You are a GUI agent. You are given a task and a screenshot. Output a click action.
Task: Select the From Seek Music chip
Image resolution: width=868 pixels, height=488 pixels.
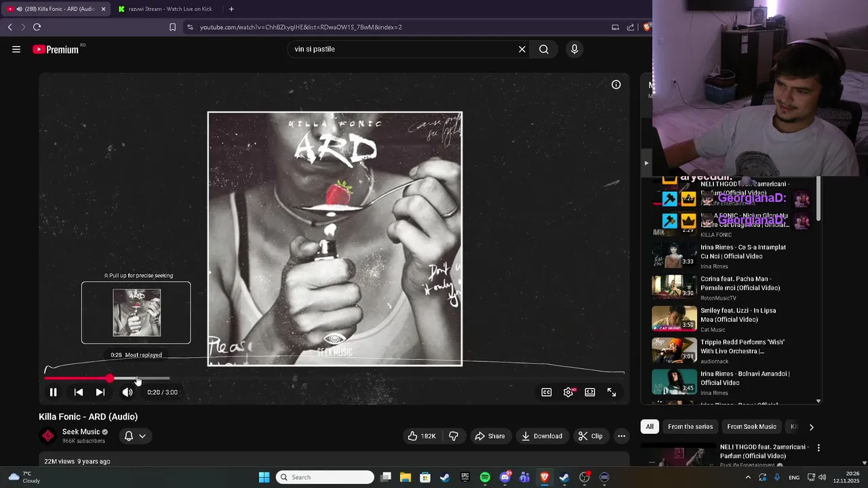click(x=751, y=426)
